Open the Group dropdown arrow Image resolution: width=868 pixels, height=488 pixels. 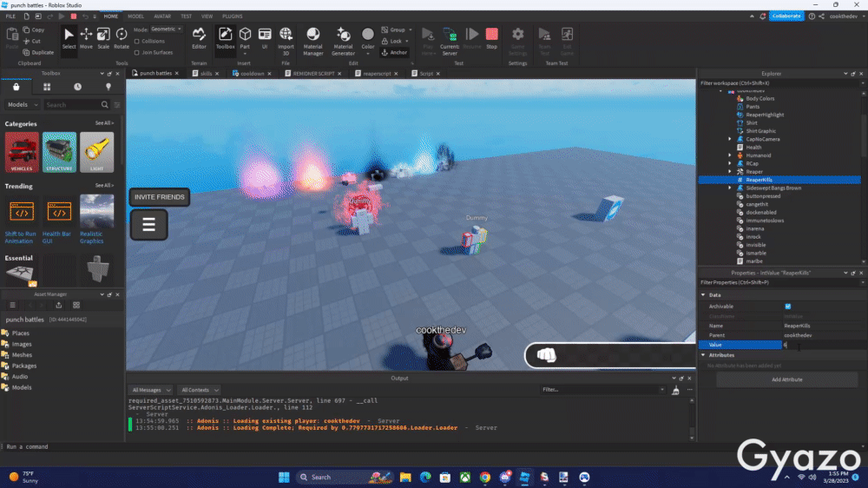pyautogui.click(x=411, y=30)
